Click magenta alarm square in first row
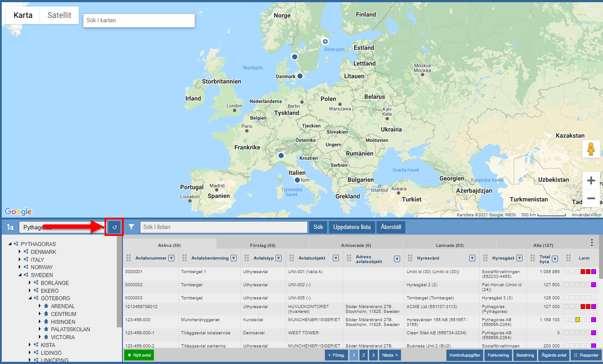603x364 pixels. tap(593, 272)
